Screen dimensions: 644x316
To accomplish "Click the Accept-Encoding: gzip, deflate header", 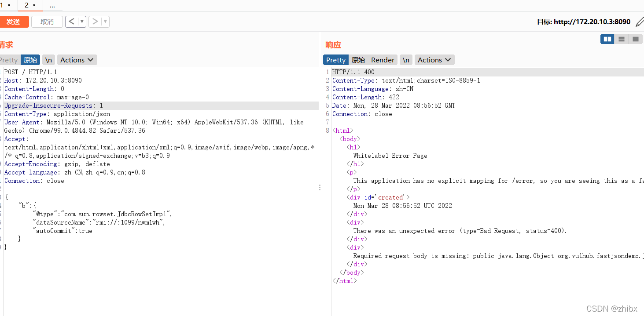I will tap(57, 164).
